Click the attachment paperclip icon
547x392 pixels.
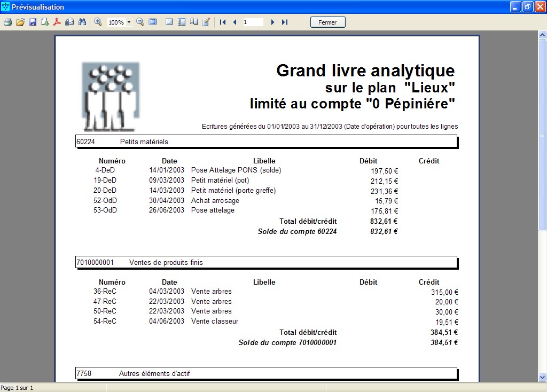(x=69, y=22)
